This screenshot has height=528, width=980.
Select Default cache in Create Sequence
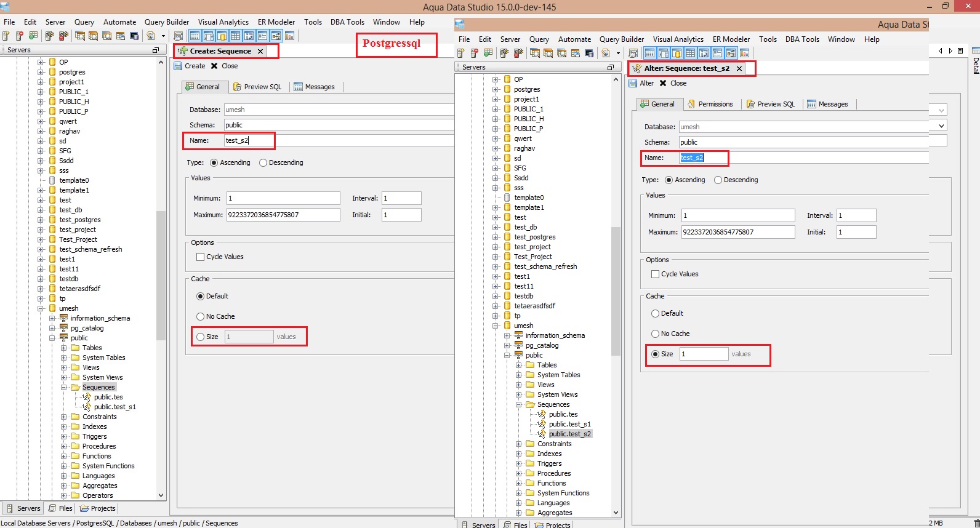[200, 296]
